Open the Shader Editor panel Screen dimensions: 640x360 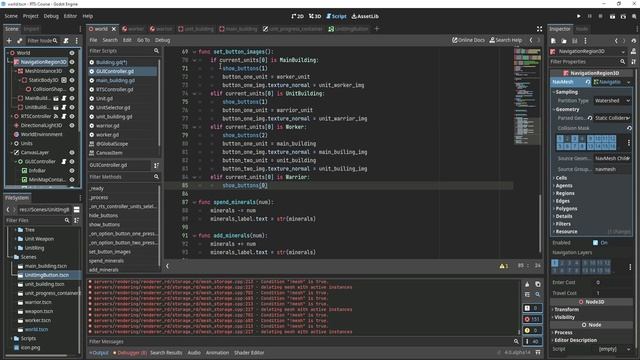[x=249, y=353]
